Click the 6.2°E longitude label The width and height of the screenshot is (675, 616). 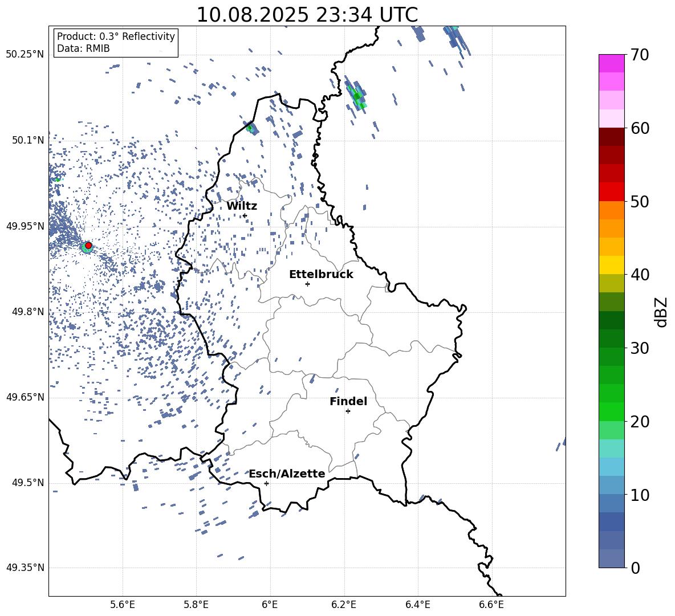point(344,605)
